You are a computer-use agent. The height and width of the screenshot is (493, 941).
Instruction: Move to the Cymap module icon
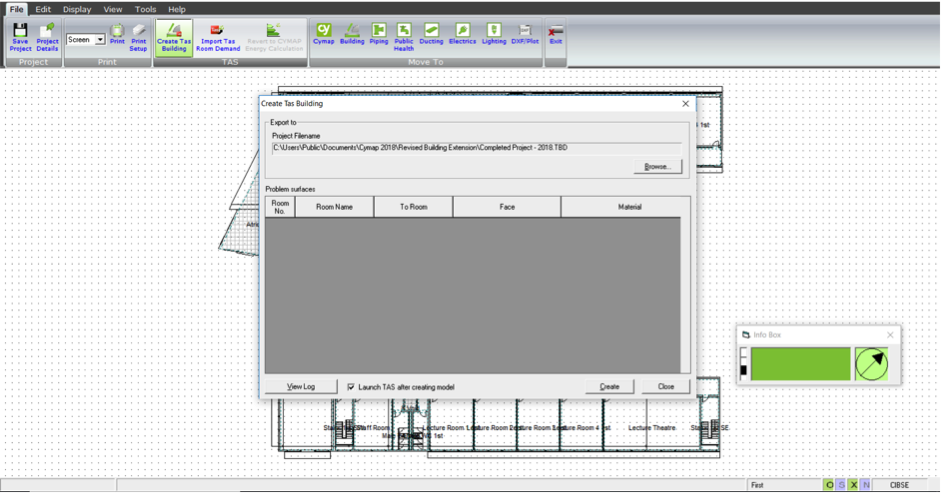point(323,34)
